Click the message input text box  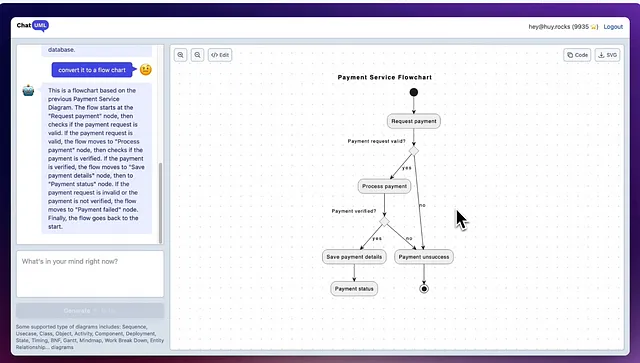click(90, 274)
